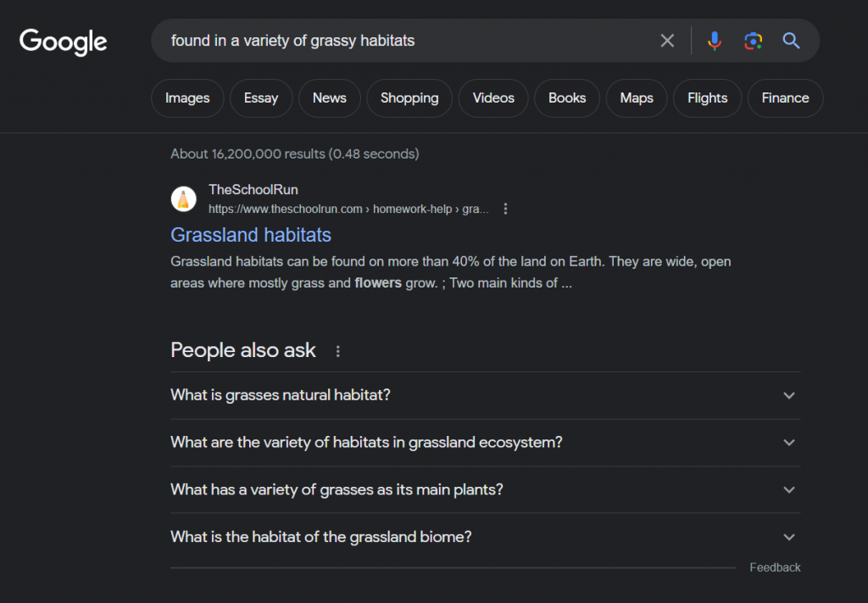Open the Grassland habitats result link

point(251,235)
